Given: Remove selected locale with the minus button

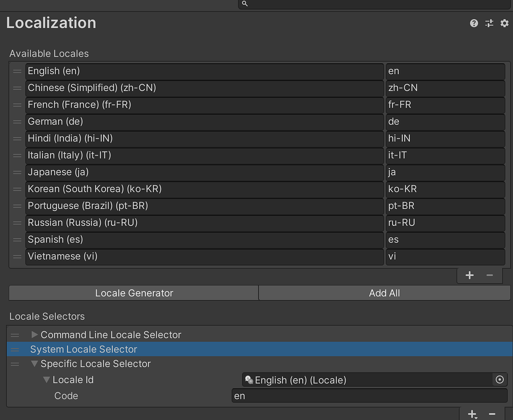Looking at the screenshot, I should (x=488, y=275).
